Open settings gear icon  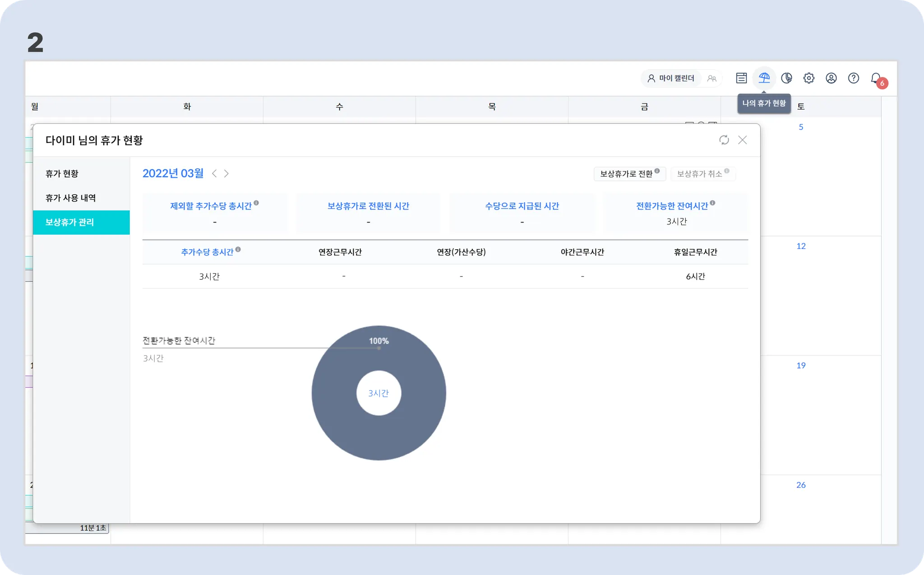point(808,78)
